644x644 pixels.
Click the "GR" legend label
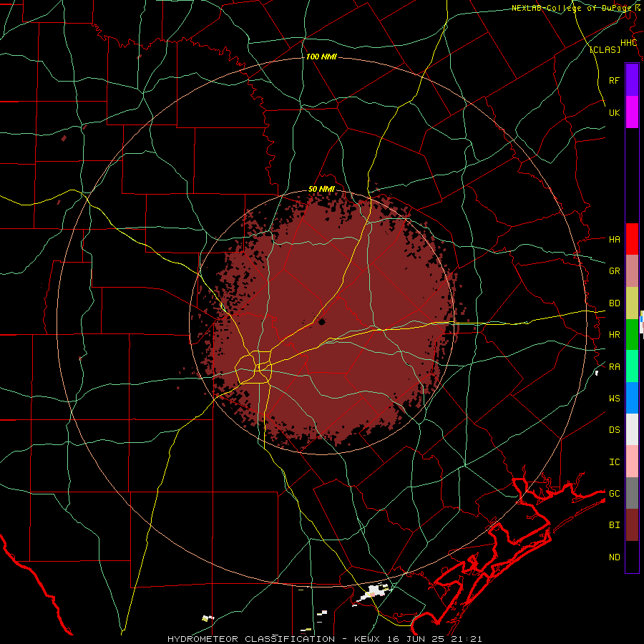[x=614, y=271]
